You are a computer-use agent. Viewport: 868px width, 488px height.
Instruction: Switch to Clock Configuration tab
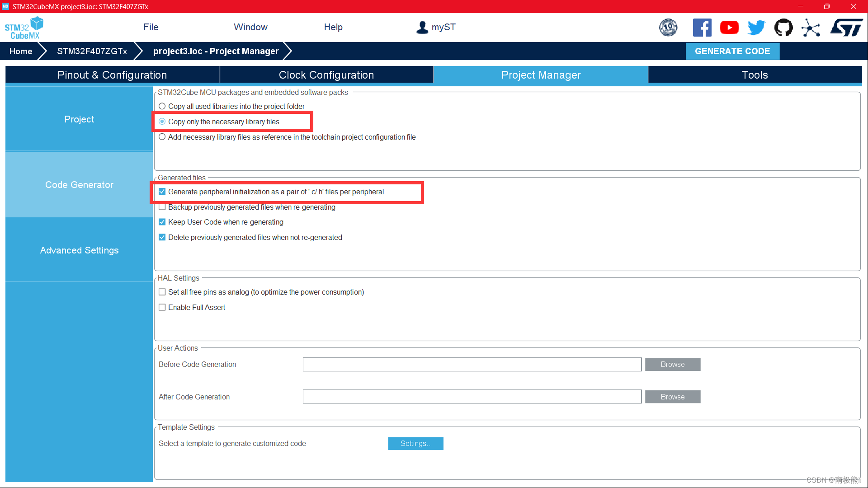pos(326,75)
